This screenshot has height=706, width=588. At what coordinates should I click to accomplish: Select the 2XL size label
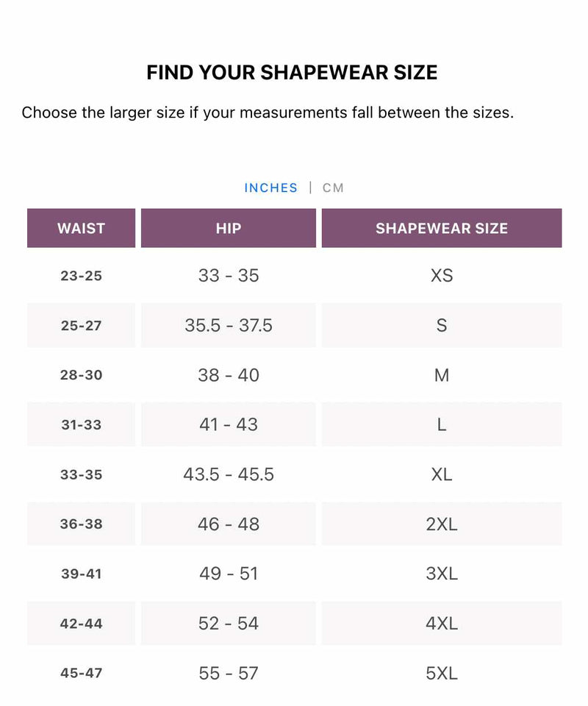[x=442, y=524]
